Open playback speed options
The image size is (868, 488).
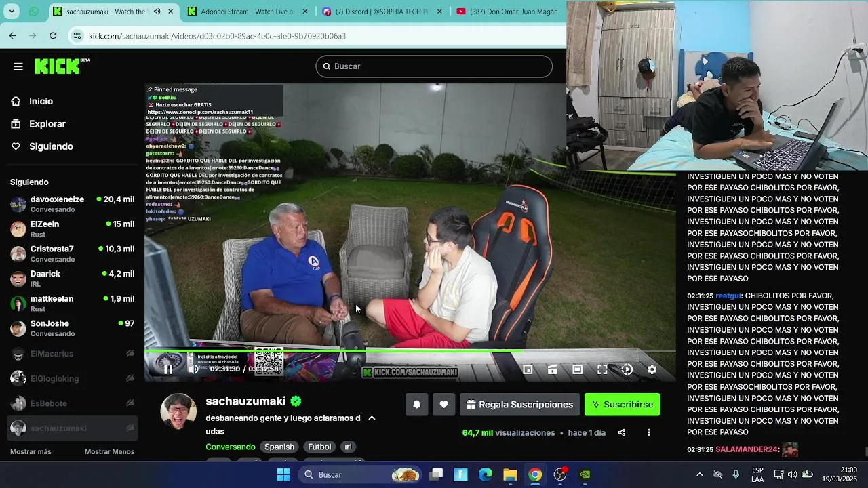(x=627, y=369)
